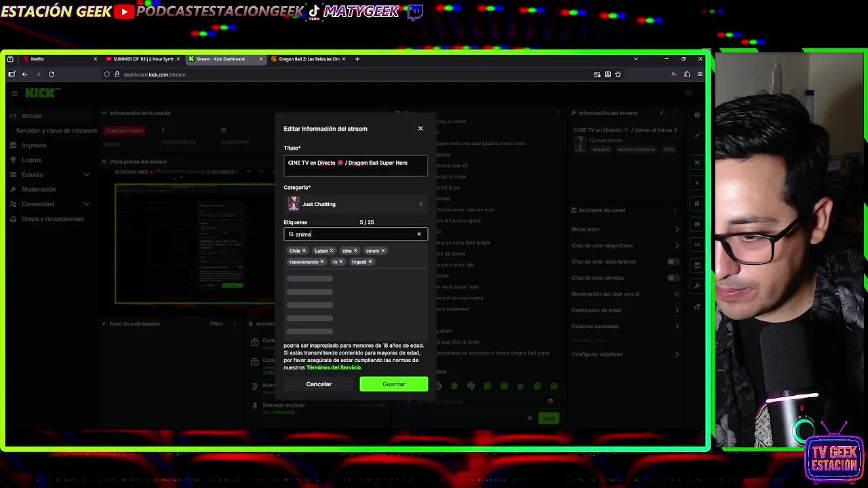This screenshot has width=868, height=488.
Task: Expand the Comunidad sidebar section
Action: (86, 204)
